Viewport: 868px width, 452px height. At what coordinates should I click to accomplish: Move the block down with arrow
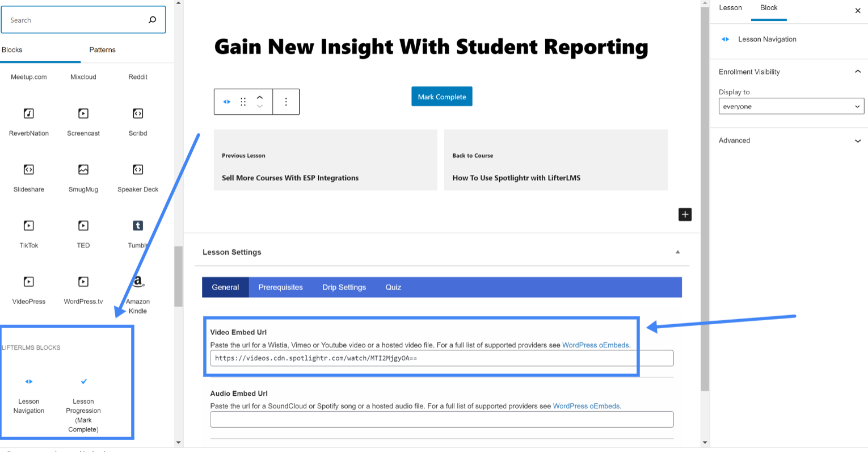pos(260,106)
